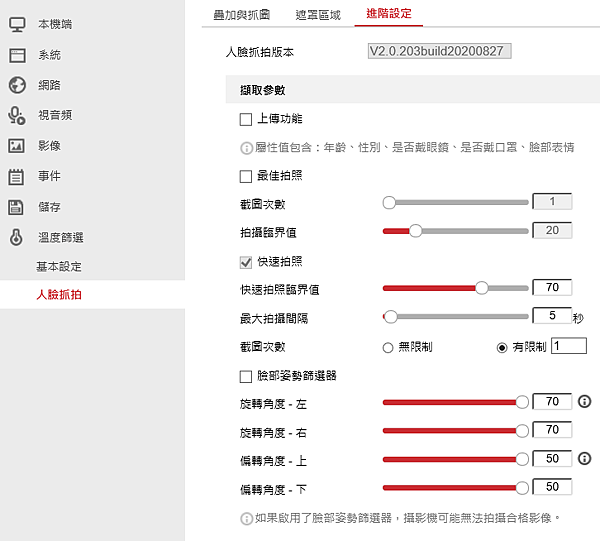The width and height of the screenshot is (600, 541).
Task: Click the 快速拍照臨界值 slider handle
Action: pyautogui.click(x=482, y=288)
